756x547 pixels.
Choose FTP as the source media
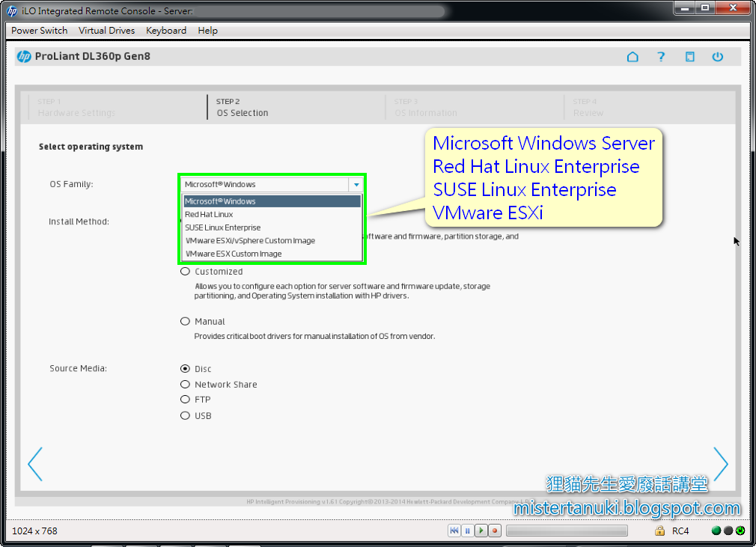coord(185,400)
